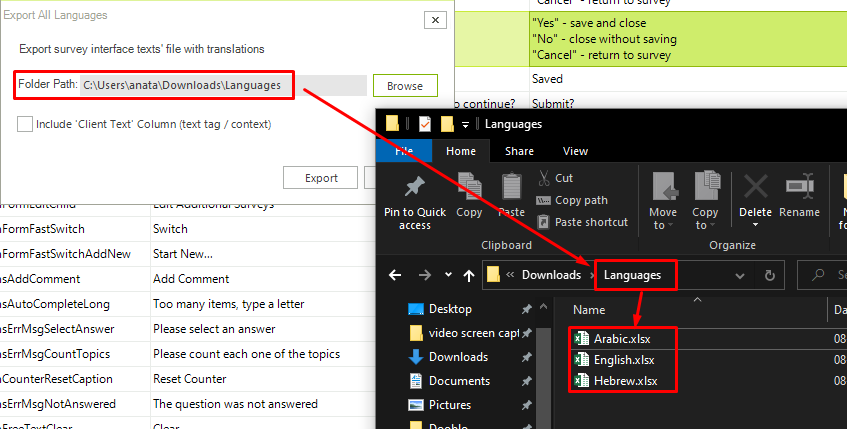Click the search magnifier icon
The image size is (847, 429).
pos(818,275)
